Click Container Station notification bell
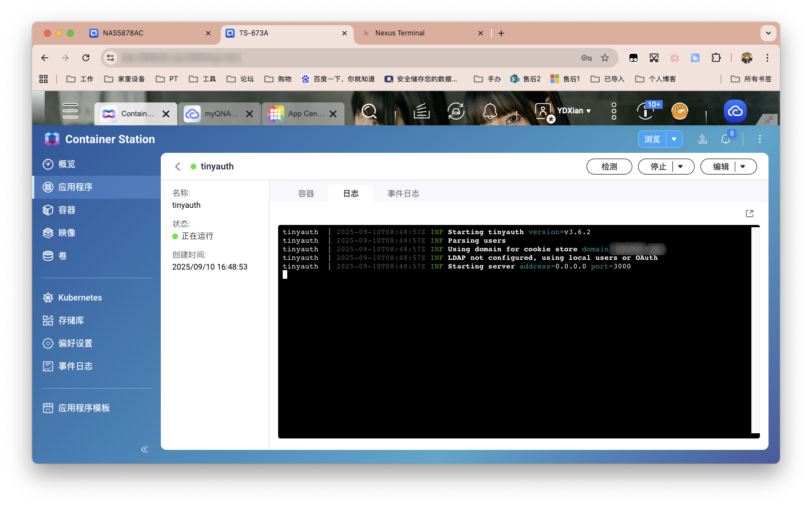 coord(726,139)
